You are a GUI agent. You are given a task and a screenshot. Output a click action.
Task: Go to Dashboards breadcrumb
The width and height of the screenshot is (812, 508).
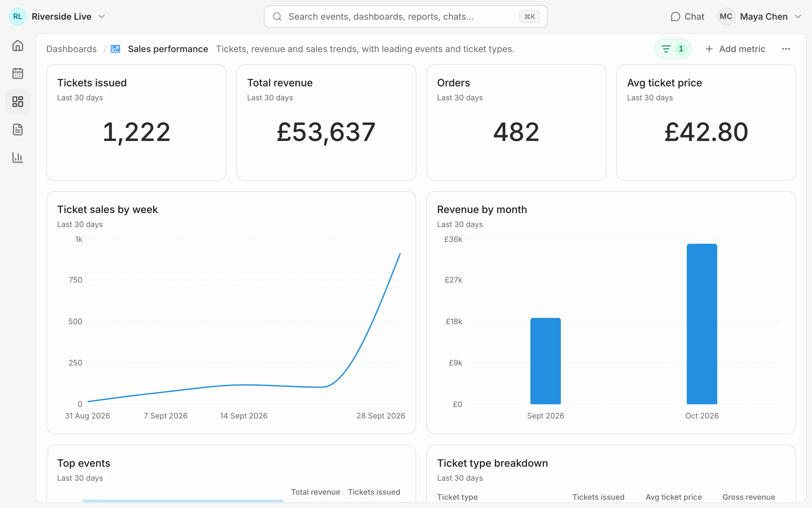pos(71,49)
